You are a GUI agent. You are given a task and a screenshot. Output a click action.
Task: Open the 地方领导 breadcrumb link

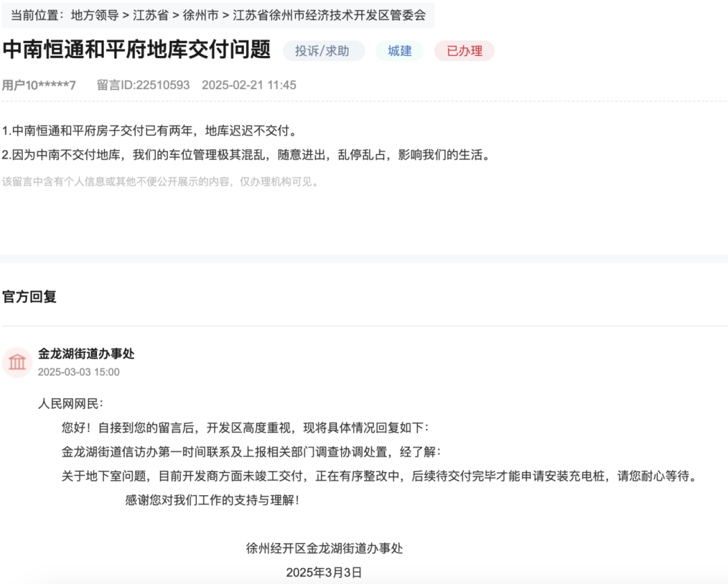click(x=95, y=15)
